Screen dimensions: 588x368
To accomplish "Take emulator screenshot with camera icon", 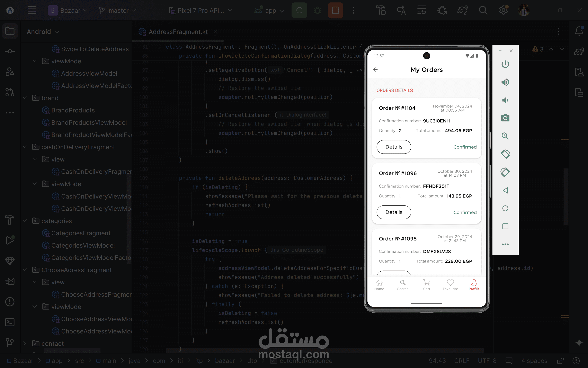I will [505, 118].
